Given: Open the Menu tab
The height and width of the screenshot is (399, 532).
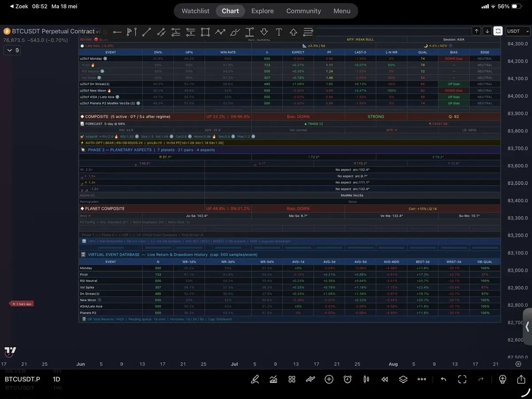Looking at the screenshot, I should [342, 11].
